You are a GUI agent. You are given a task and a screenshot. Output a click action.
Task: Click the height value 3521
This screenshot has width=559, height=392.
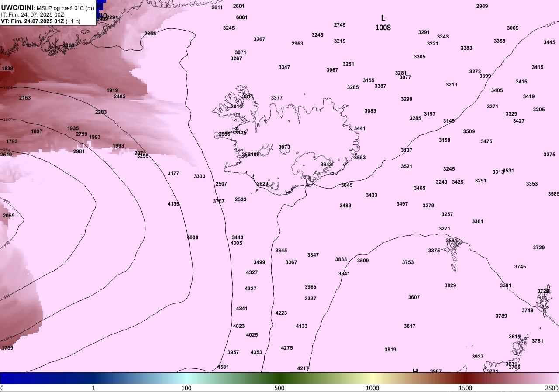[x=407, y=166]
